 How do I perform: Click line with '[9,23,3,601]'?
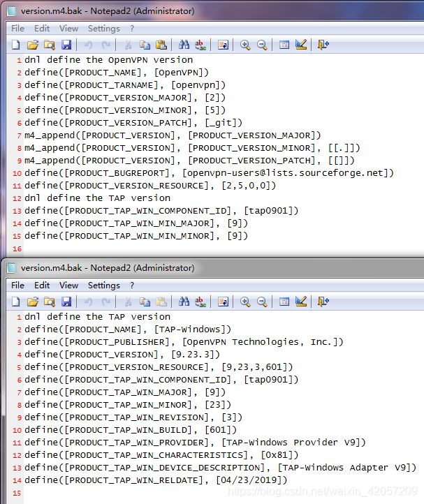point(159,367)
